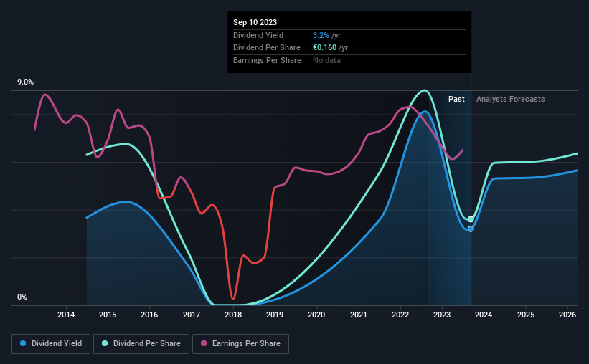
Task: Click the teal Dividend Per Share legend dot
Action: click(x=105, y=343)
